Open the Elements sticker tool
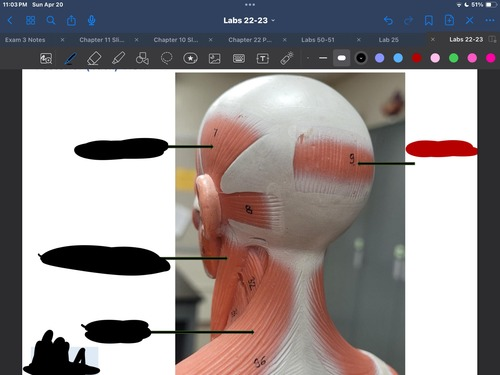The width and height of the screenshot is (500, 375). pos(190,58)
